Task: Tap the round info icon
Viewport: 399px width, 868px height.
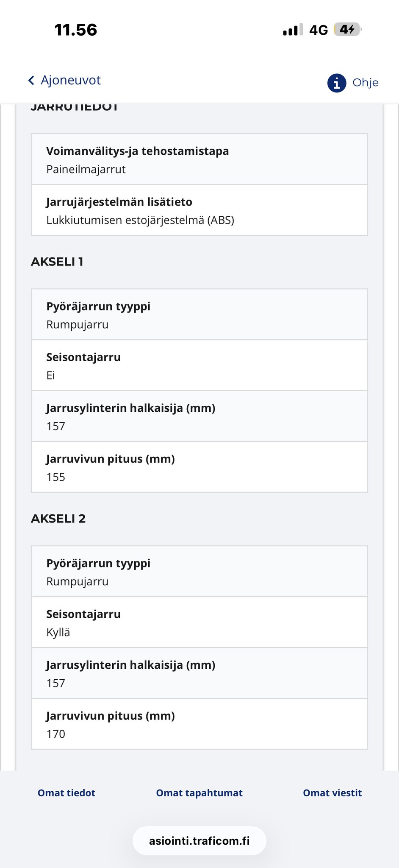Action: click(x=337, y=83)
